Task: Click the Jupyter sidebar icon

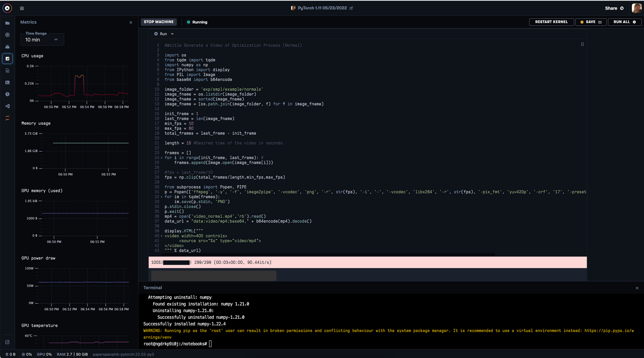Action: 7,118
